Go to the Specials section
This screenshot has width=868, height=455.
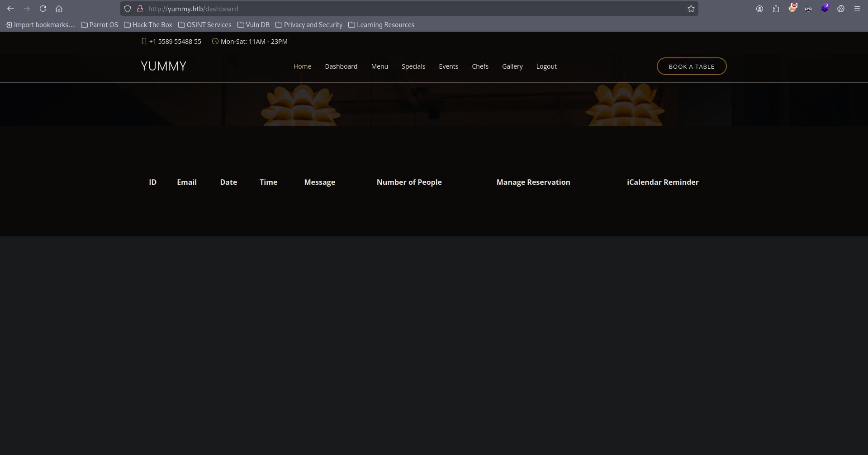[413, 66]
